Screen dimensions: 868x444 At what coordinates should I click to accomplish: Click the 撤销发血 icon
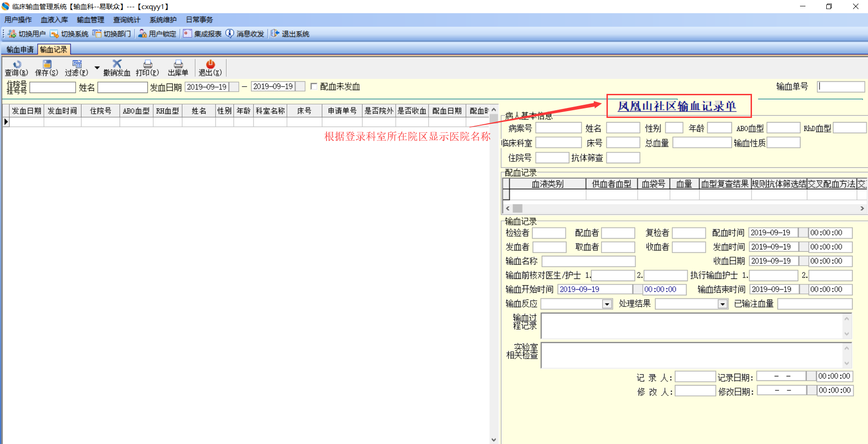click(117, 64)
